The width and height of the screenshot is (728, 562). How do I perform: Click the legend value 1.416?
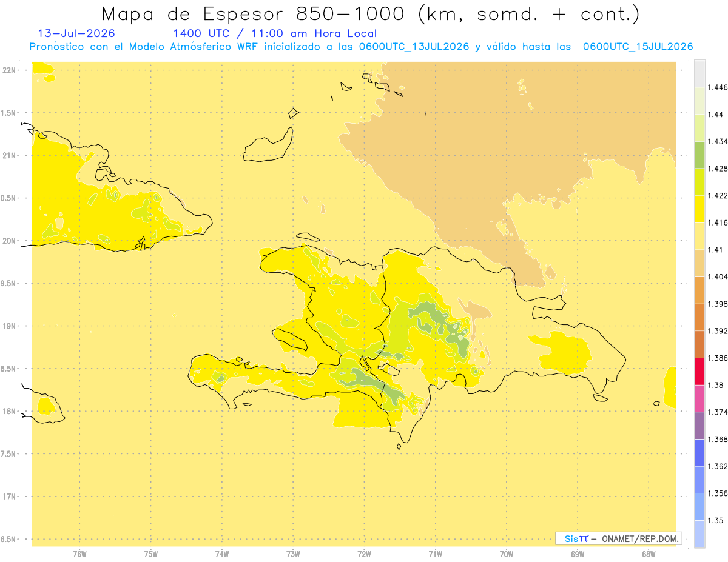pyautogui.click(x=718, y=223)
